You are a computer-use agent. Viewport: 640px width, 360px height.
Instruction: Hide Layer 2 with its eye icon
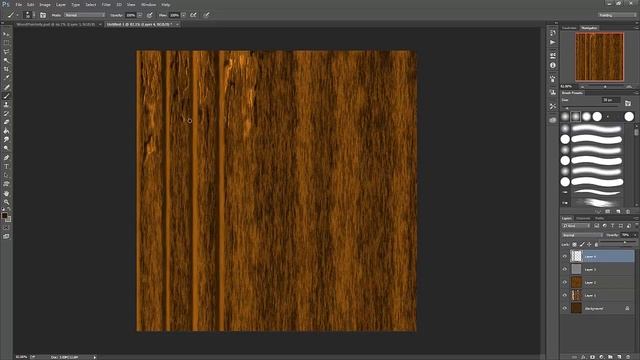565,282
